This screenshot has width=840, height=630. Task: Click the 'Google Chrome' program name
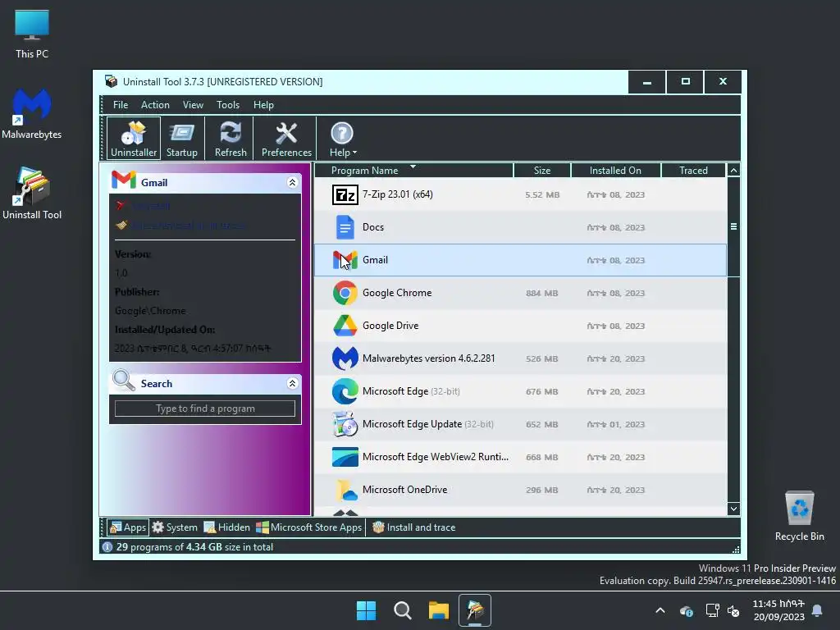pyautogui.click(x=397, y=293)
